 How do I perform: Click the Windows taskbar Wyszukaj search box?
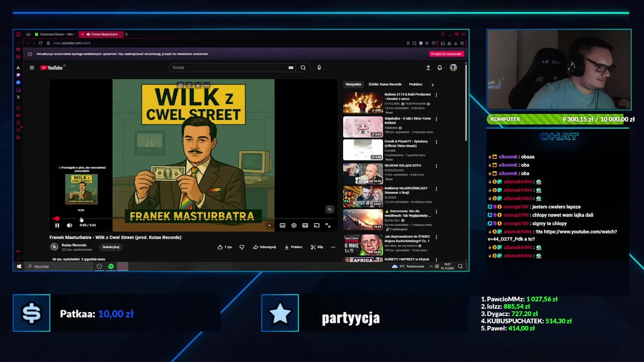[x=59, y=266]
